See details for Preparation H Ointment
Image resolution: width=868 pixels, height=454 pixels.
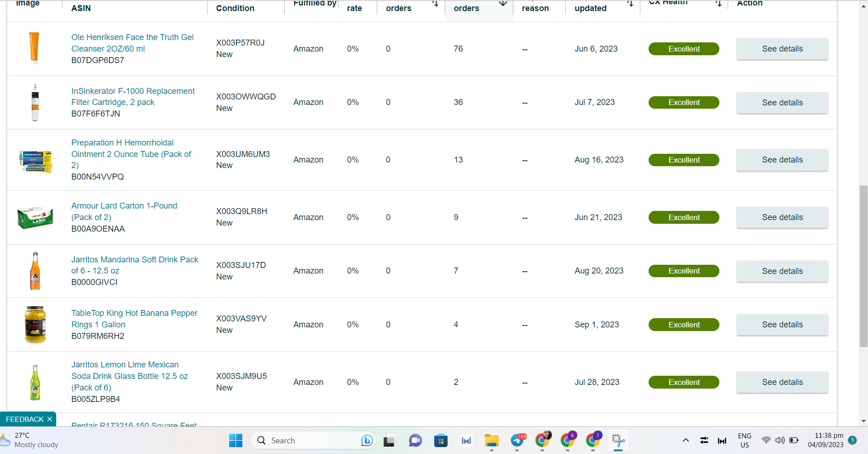coord(782,160)
